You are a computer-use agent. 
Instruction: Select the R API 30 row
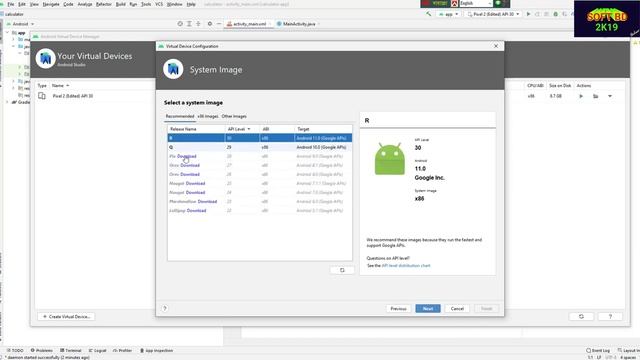coord(260,138)
